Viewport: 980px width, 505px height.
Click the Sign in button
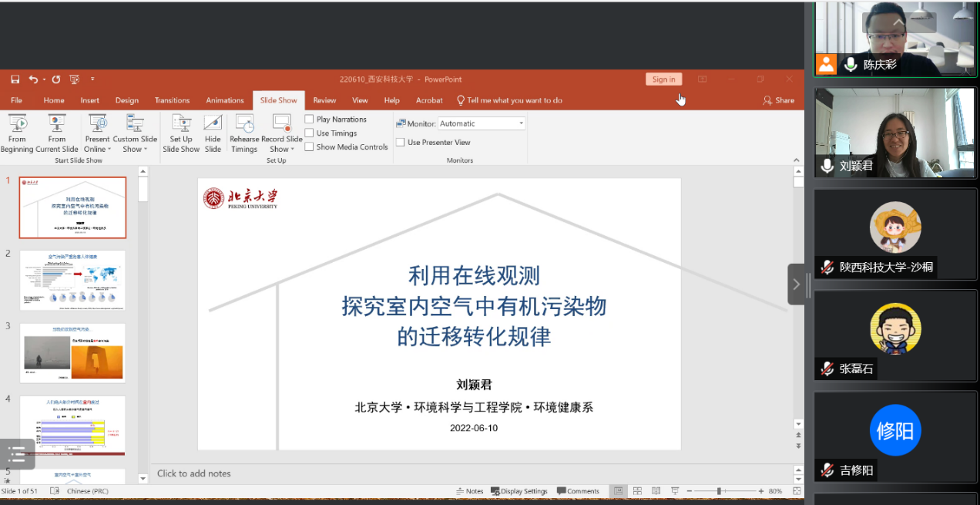click(663, 79)
